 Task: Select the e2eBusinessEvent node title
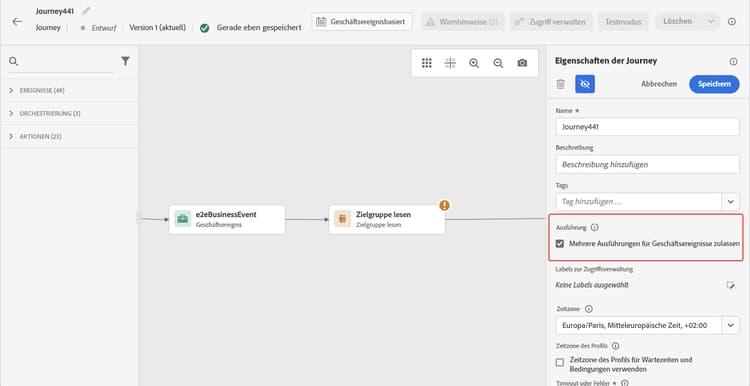[x=226, y=215]
